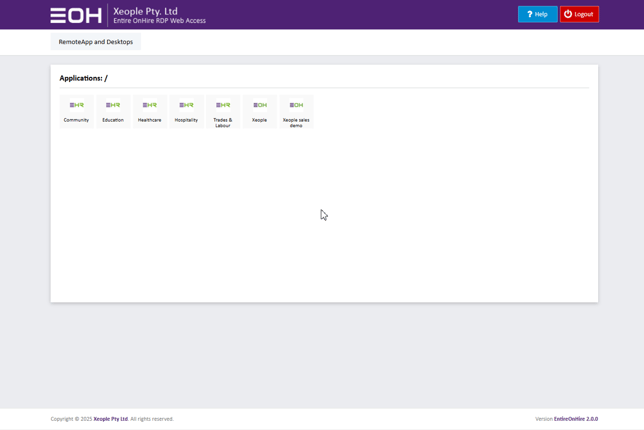Click Entire OnHire RDP Web Access subtitle
644x430 pixels.
[x=159, y=21]
